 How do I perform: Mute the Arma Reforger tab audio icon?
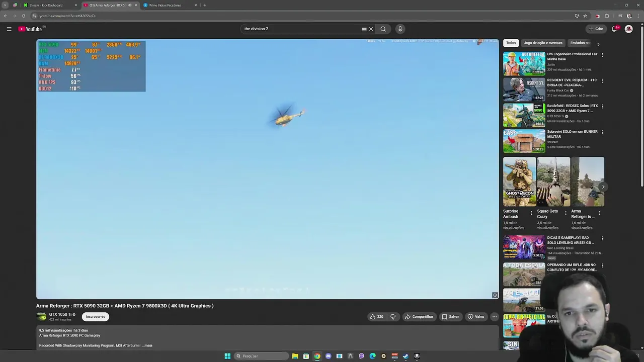(130, 5)
